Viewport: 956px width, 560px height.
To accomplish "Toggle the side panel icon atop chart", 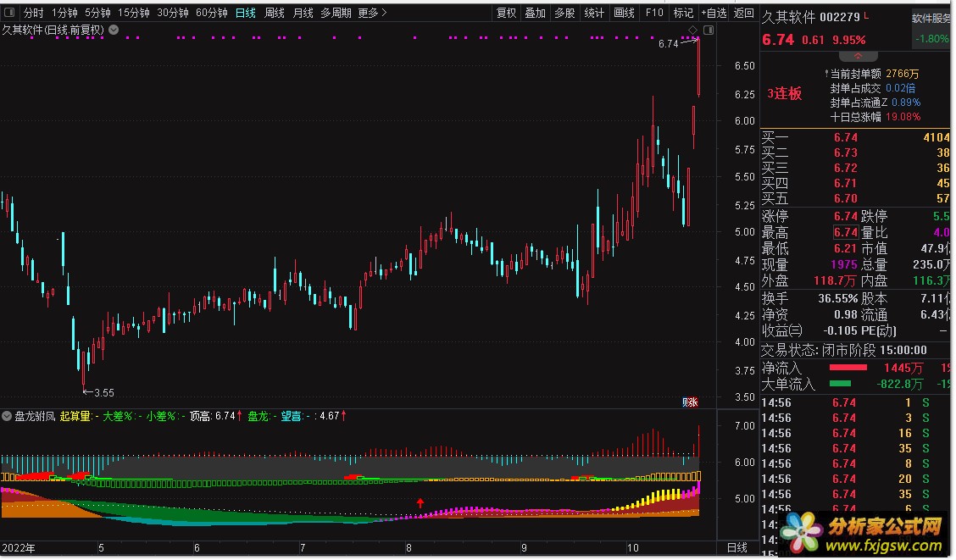I will click(x=709, y=30).
